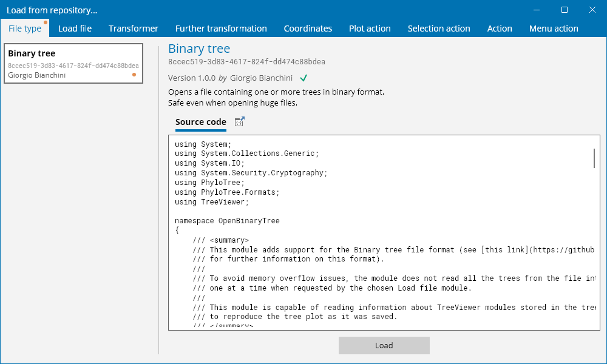Open source code in external window icon
The image size is (607, 364).
click(x=239, y=122)
